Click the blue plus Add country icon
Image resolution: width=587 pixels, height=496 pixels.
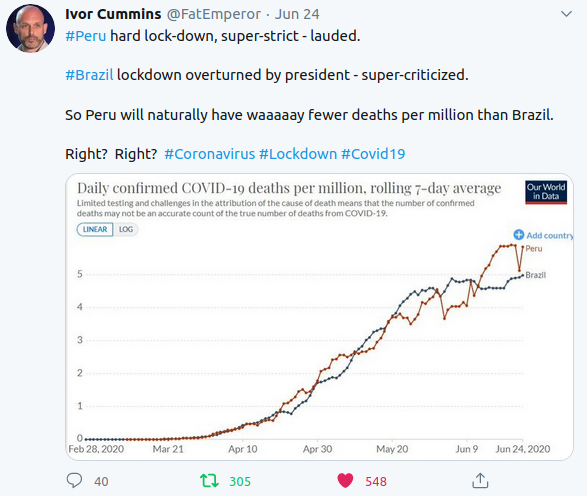(x=518, y=235)
